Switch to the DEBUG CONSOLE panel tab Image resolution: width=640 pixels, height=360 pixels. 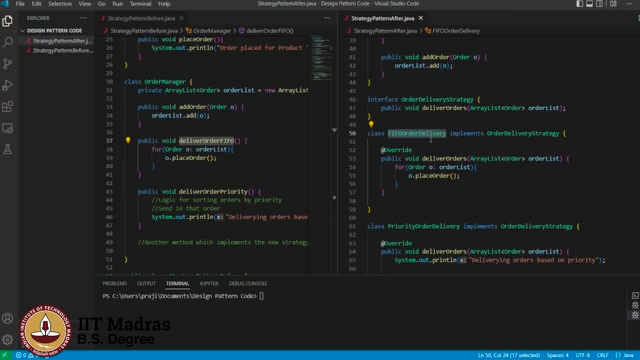[x=248, y=283]
